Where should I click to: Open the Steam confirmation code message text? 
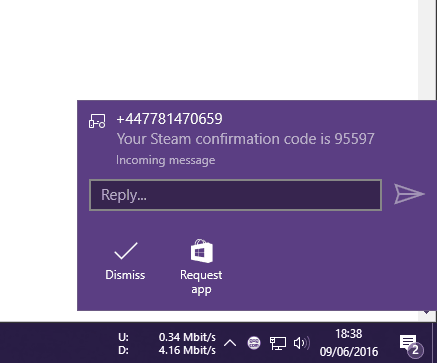point(246,139)
